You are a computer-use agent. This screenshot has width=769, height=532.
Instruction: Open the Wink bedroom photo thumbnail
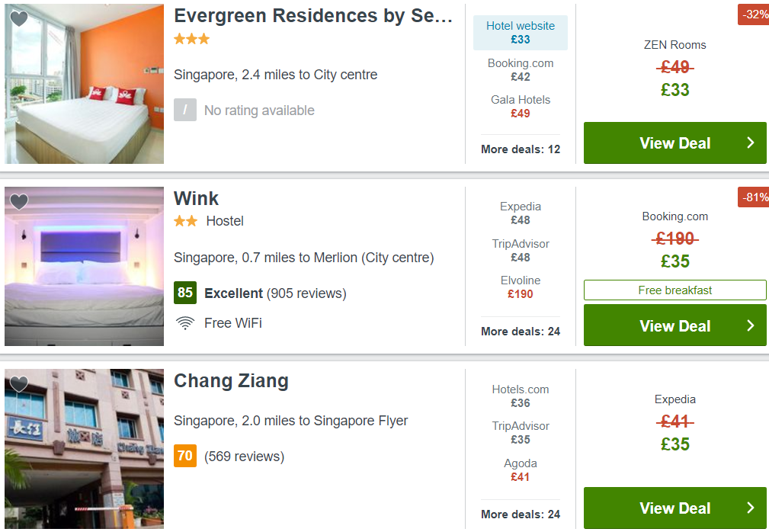click(x=84, y=267)
